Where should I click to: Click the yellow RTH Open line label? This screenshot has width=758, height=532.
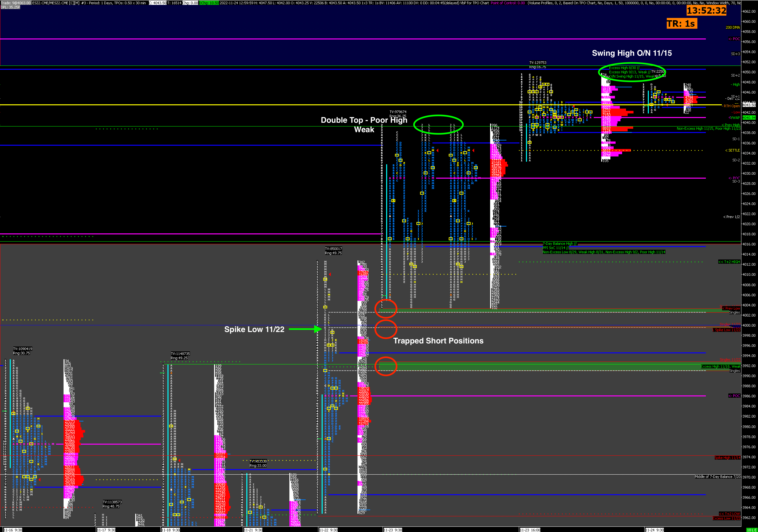pyautogui.click(x=732, y=106)
